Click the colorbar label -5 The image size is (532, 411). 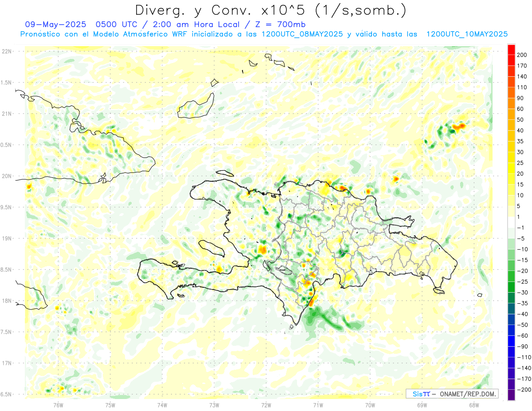pyautogui.click(x=521, y=239)
